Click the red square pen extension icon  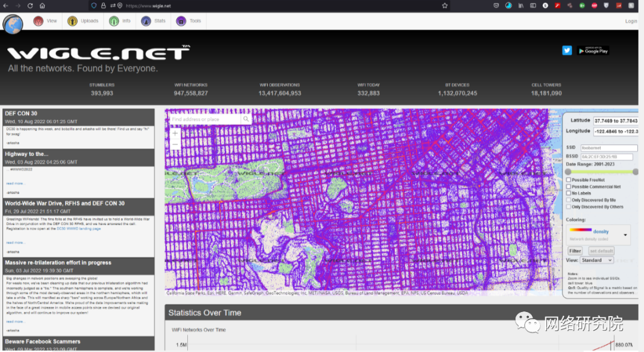click(x=558, y=6)
